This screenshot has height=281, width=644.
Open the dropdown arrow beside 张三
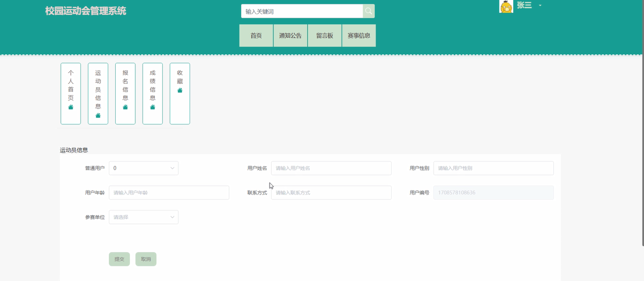click(540, 5)
